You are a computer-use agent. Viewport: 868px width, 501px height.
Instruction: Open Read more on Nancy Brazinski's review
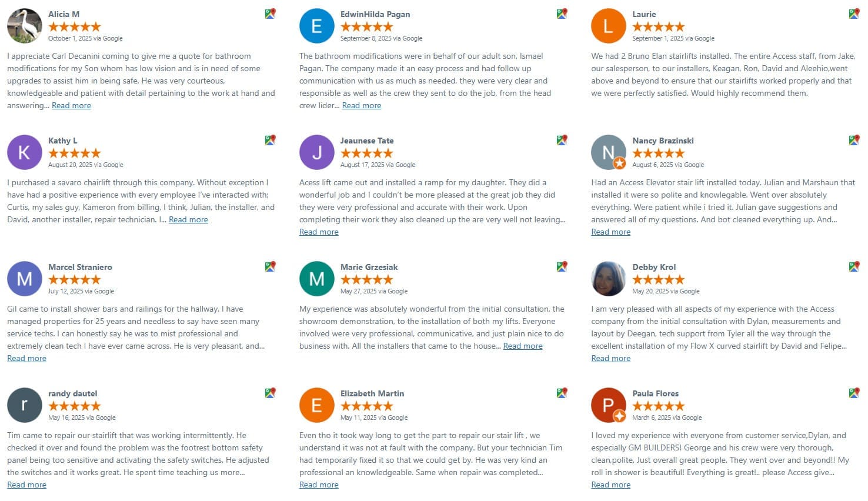610,232
